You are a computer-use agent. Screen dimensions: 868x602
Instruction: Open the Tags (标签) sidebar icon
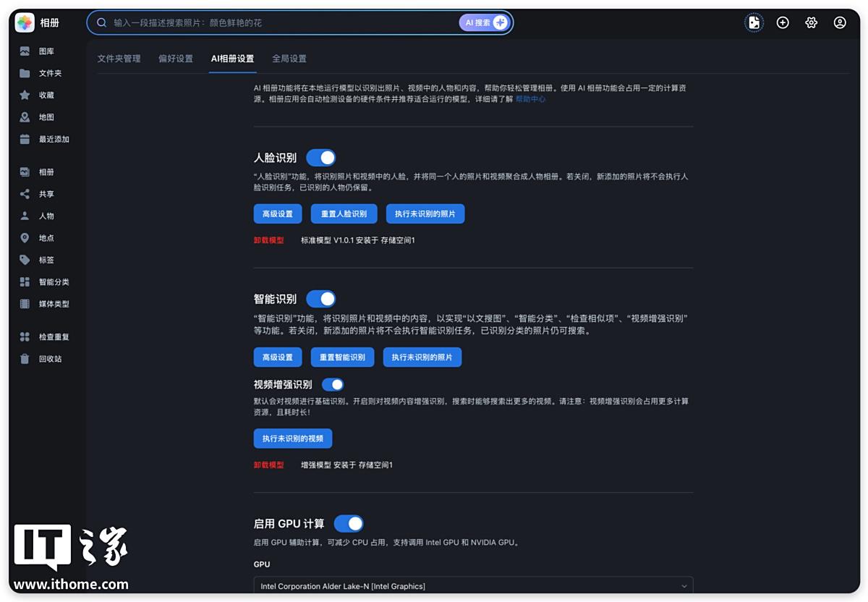coord(25,260)
